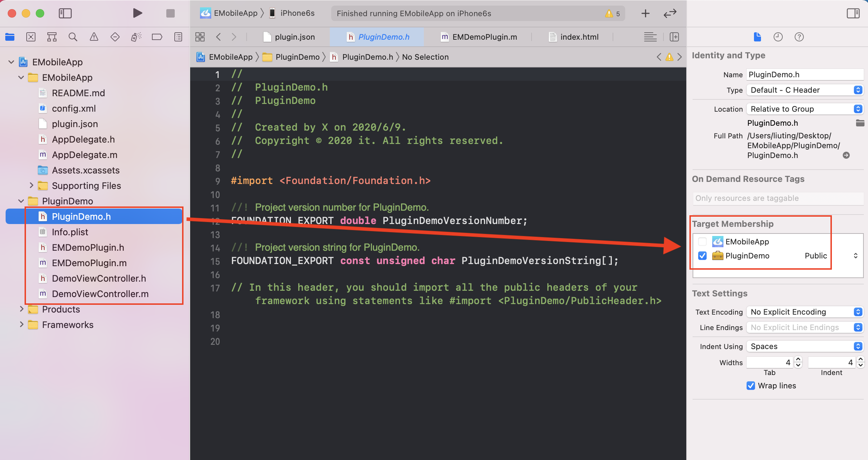This screenshot has width=868, height=460.
Task: Disable the Wrap lines checkbox
Action: [751, 386]
